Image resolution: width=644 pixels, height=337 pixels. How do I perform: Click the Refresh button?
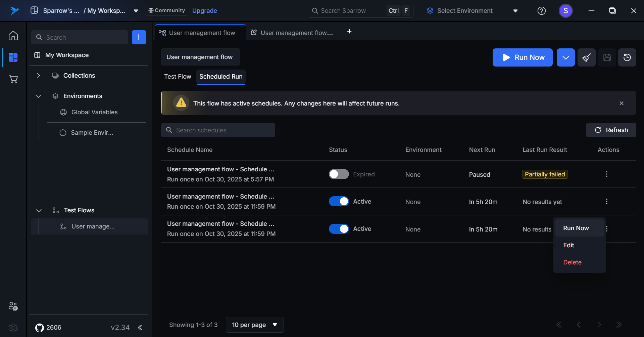click(x=611, y=130)
